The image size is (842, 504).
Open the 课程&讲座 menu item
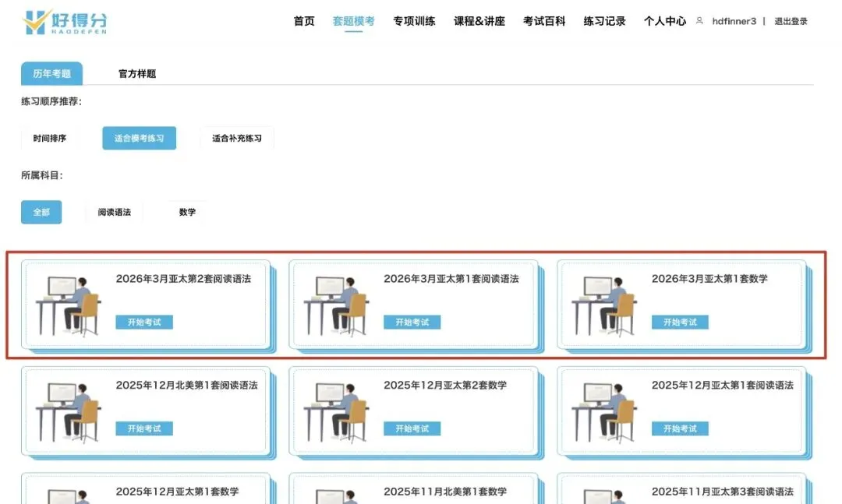coord(478,21)
